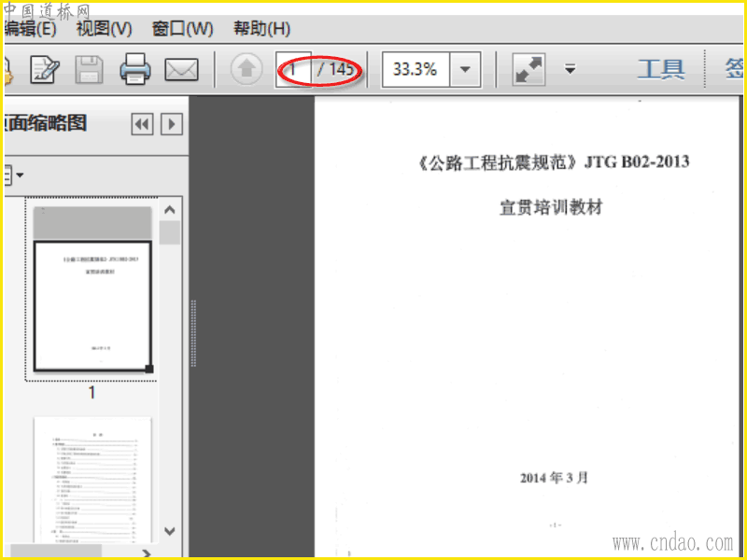Screen dimensions: 747x560
Task: Click the text 宣贯培训教材
Action: 551,207
